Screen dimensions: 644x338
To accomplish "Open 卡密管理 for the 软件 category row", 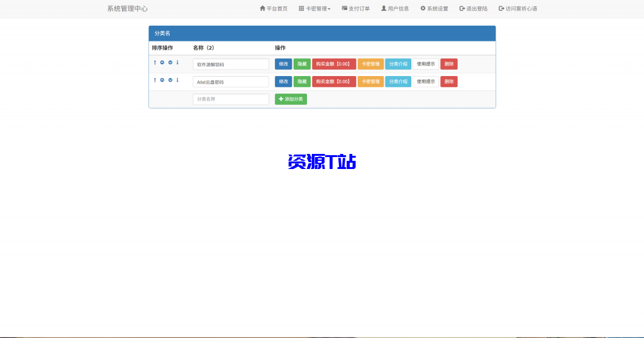I will pyautogui.click(x=370, y=64).
